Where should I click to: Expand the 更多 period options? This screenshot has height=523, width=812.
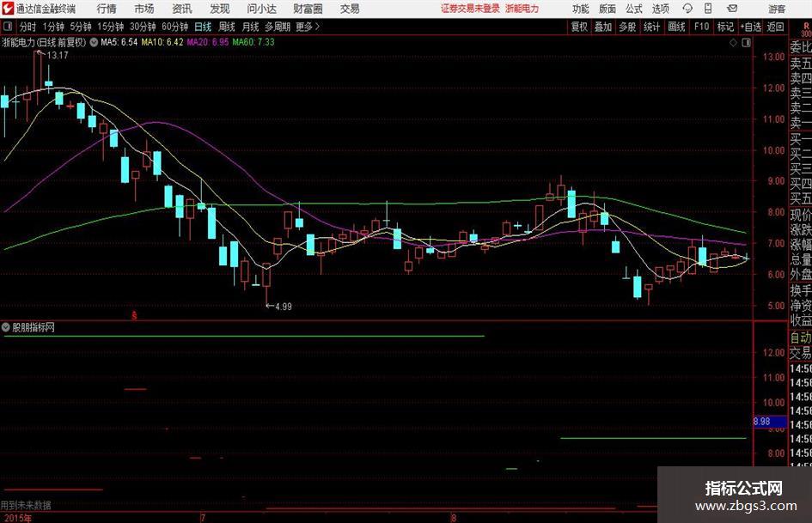[x=308, y=27]
